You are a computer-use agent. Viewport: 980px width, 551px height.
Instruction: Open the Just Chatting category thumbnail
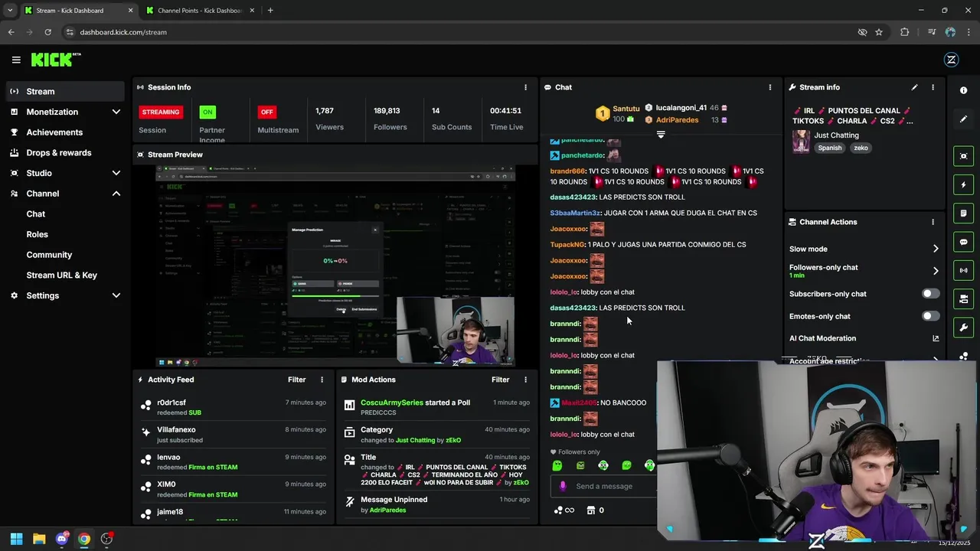click(801, 142)
